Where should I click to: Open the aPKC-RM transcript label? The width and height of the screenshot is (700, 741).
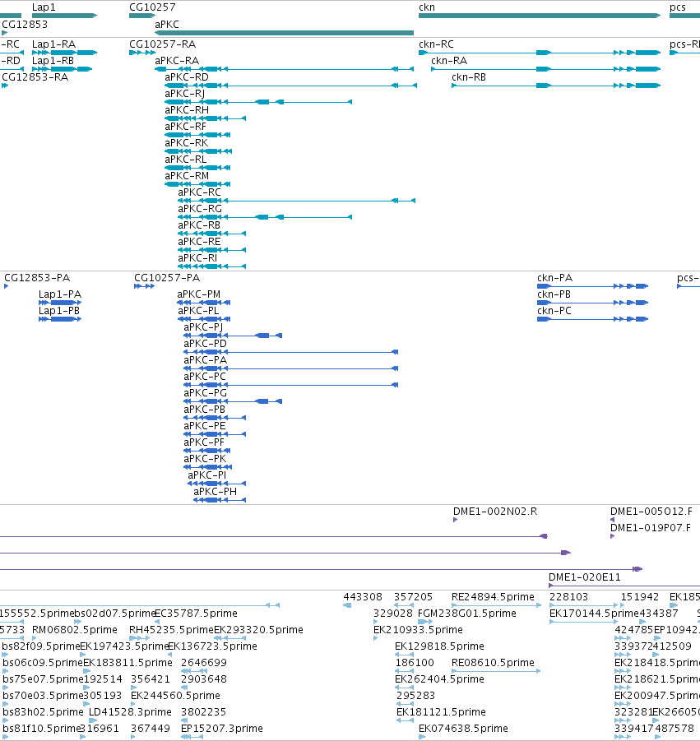point(187,175)
